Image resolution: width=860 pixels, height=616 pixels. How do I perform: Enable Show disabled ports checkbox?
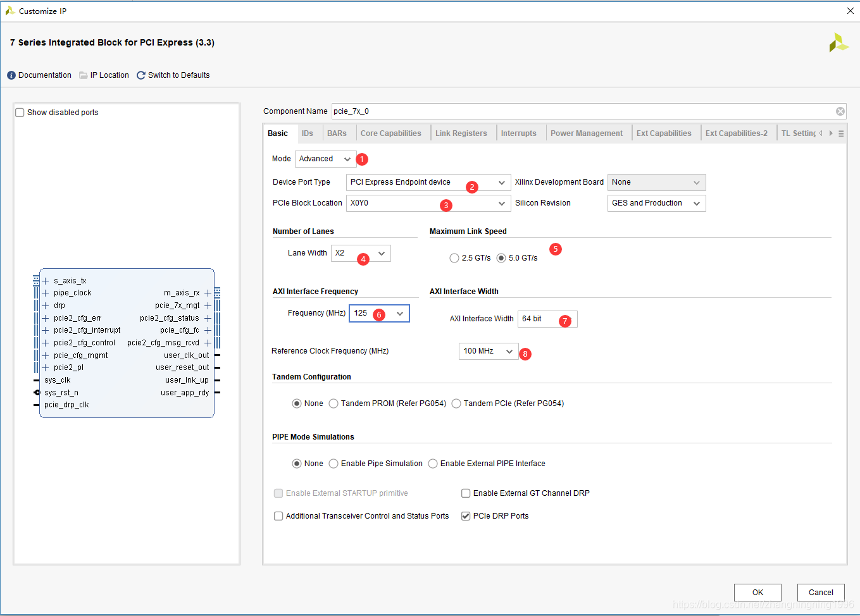[20, 113]
